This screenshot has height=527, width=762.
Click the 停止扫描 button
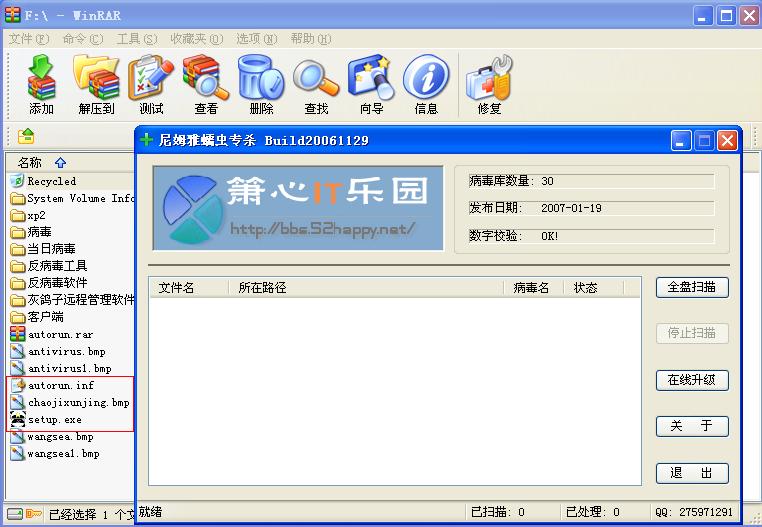pyautogui.click(x=692, y=333)
